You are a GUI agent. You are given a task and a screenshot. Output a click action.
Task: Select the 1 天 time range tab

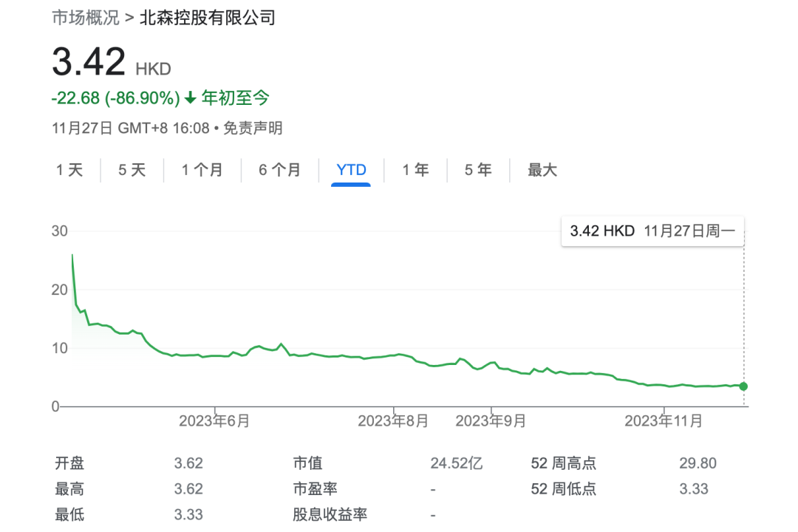coord(69,171)
